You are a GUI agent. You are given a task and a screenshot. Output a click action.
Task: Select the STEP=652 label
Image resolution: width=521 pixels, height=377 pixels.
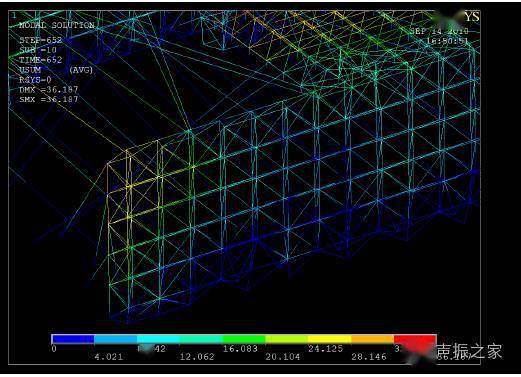click(41, 40)
